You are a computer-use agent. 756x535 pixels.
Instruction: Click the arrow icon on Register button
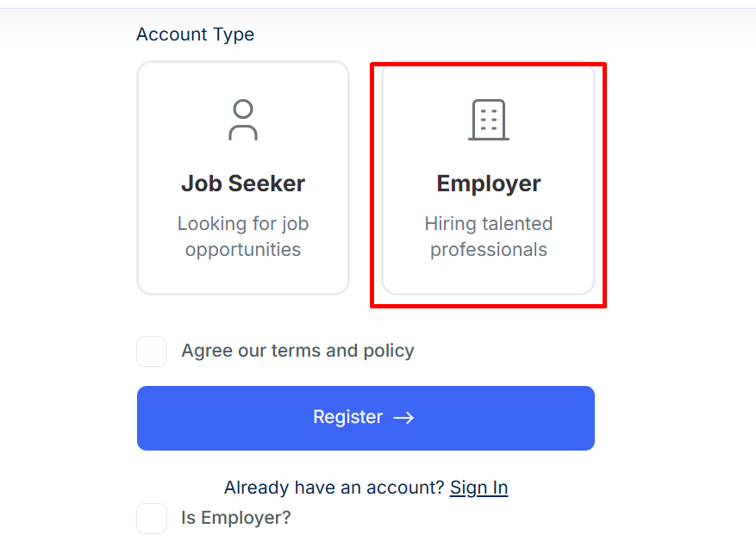(403, 418)
